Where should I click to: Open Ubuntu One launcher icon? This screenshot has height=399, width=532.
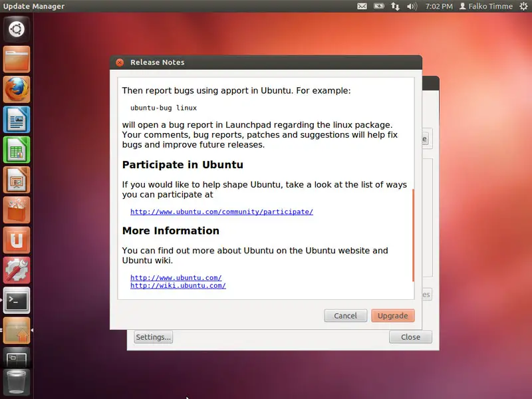click(17, 240)
